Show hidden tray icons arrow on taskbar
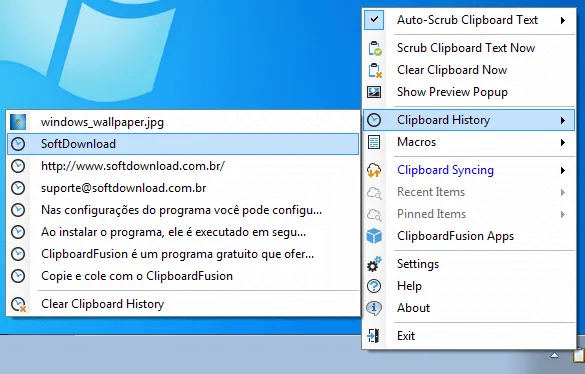 coord(554,355)
